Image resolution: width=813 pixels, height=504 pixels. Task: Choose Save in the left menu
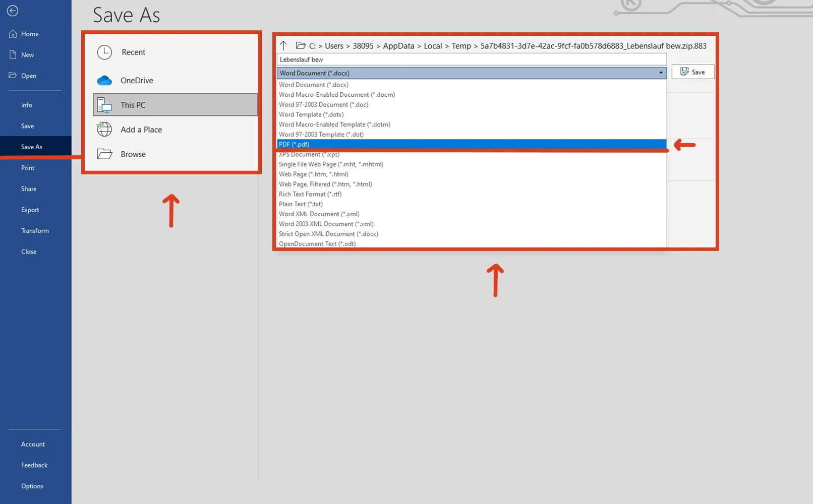tap(28, 126)
